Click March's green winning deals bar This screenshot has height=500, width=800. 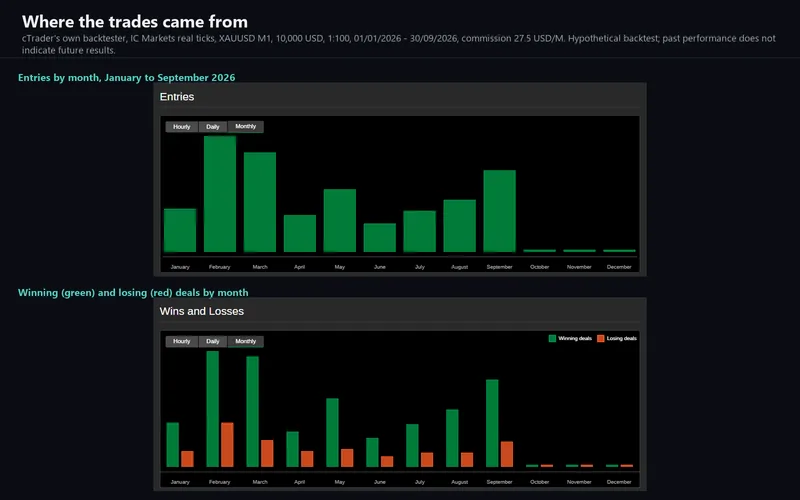pos(253,412)
